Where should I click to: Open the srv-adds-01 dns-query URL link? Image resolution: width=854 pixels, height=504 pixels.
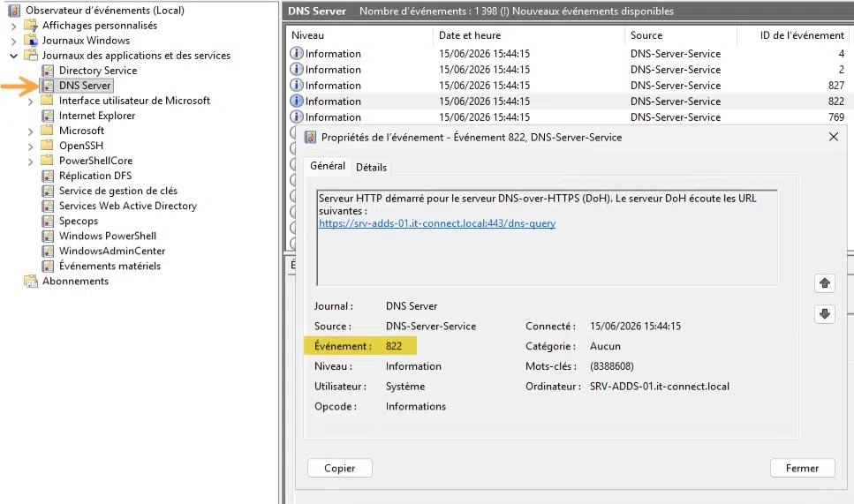tap(437, 223)
